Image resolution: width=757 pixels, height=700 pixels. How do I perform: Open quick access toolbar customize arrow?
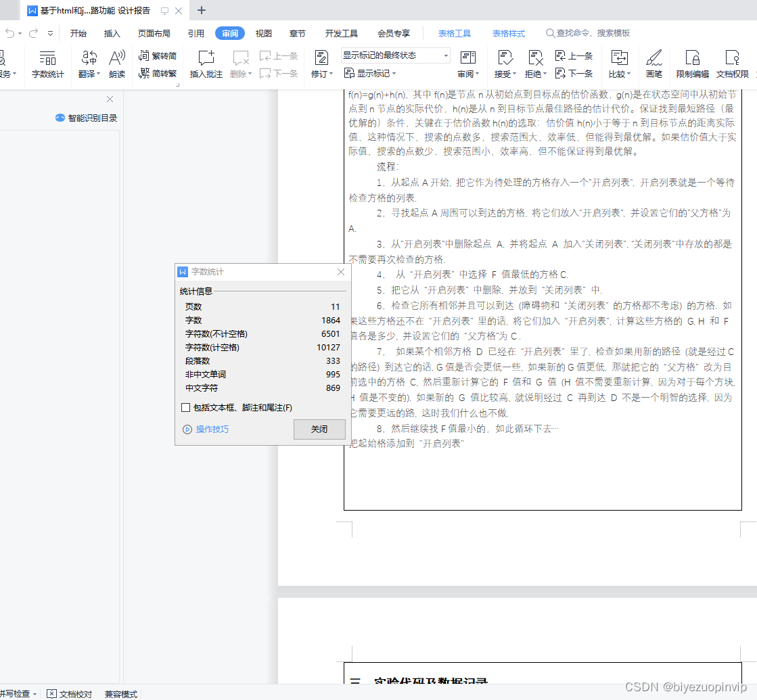(50, 33)
